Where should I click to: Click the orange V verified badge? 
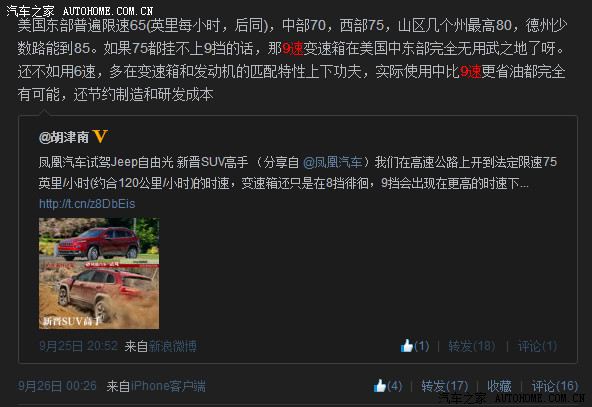(x=100, y=136)
